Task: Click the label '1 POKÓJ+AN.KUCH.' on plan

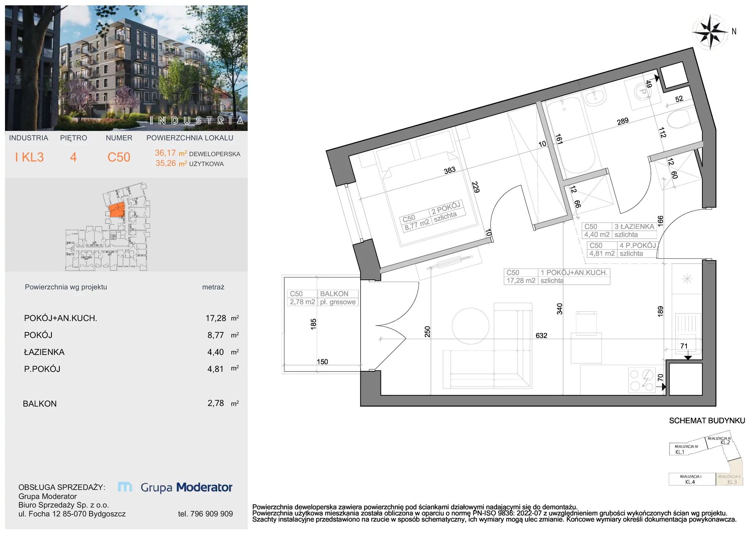Action: click(574, 272)
